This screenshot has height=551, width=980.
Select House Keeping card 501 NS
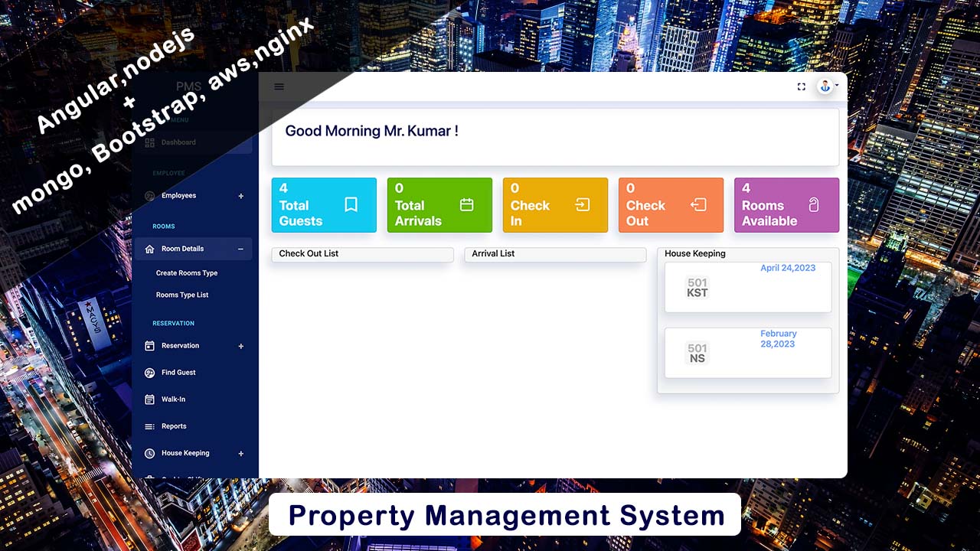[x=748, y=353]
